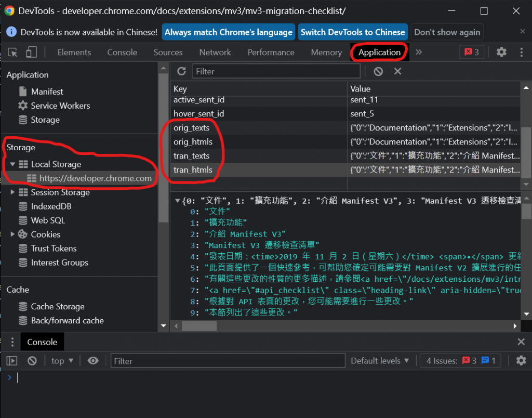Image resolution: width=532 pixels, height=418 pixels.
Task: Delete the selected storage entry
Action: point(397,71)
